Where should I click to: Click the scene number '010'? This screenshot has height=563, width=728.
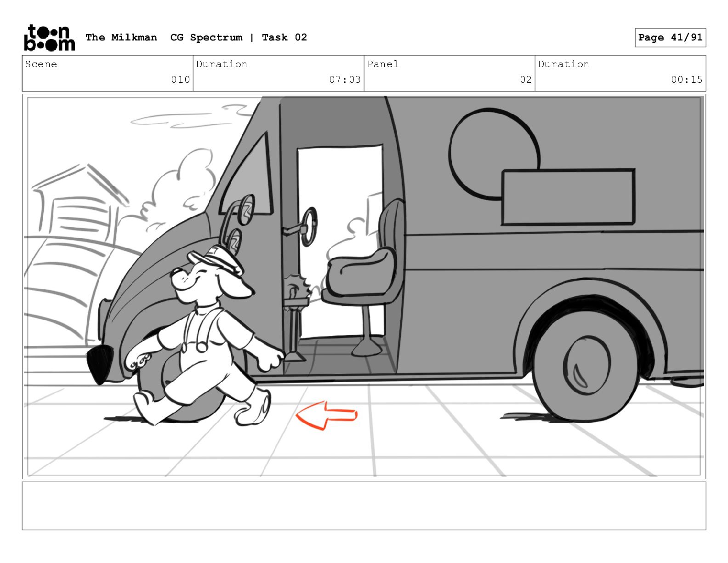[x=181, y=80]
